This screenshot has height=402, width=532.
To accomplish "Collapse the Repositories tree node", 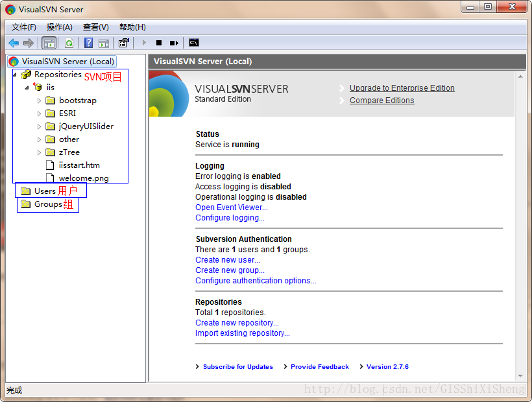I will tap(14, 75).
